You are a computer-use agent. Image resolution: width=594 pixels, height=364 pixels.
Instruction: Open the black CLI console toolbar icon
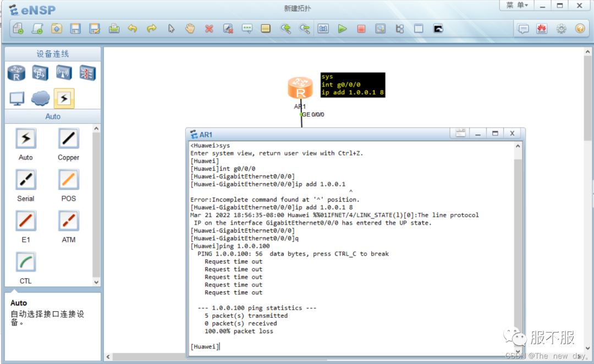pyautogui.click(x=438, y=29)
